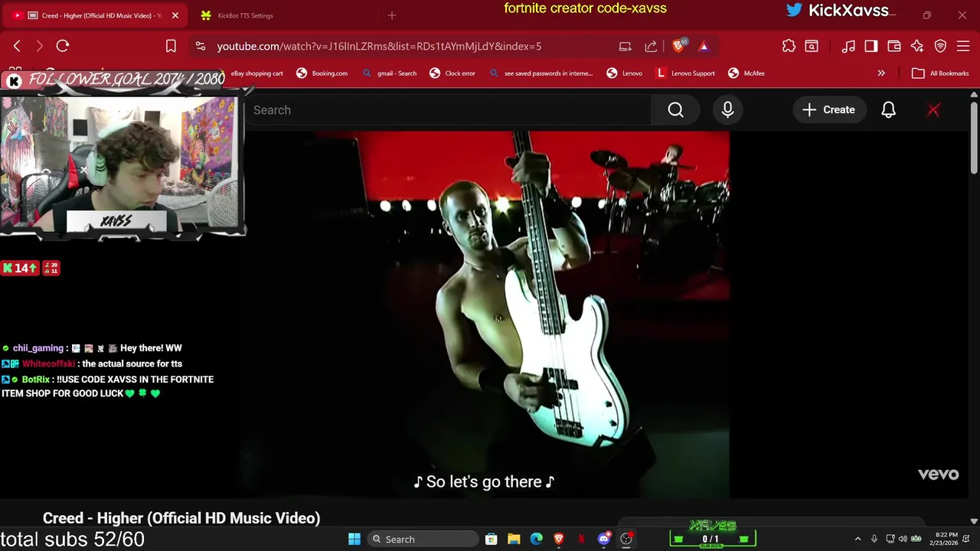
Task: Open Netflix from the taskbar
Action: pyautogui.click(x=581, y=540)
